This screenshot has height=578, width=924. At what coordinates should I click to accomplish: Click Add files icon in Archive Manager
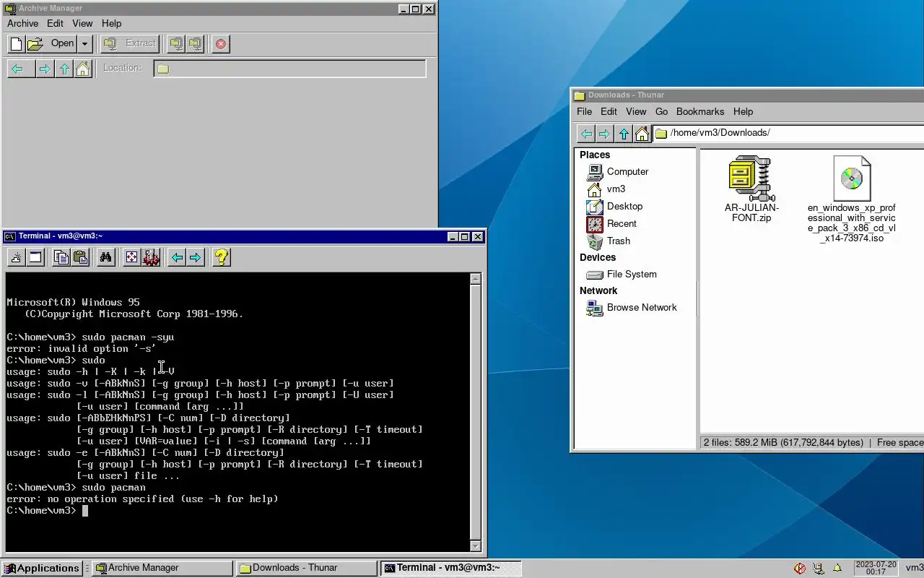[x=176, y=43]
